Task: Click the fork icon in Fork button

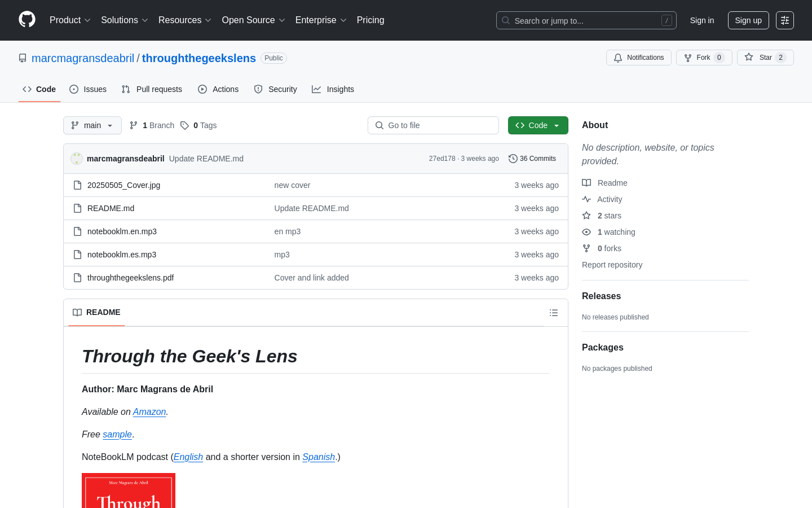Action: pos(688,58)
